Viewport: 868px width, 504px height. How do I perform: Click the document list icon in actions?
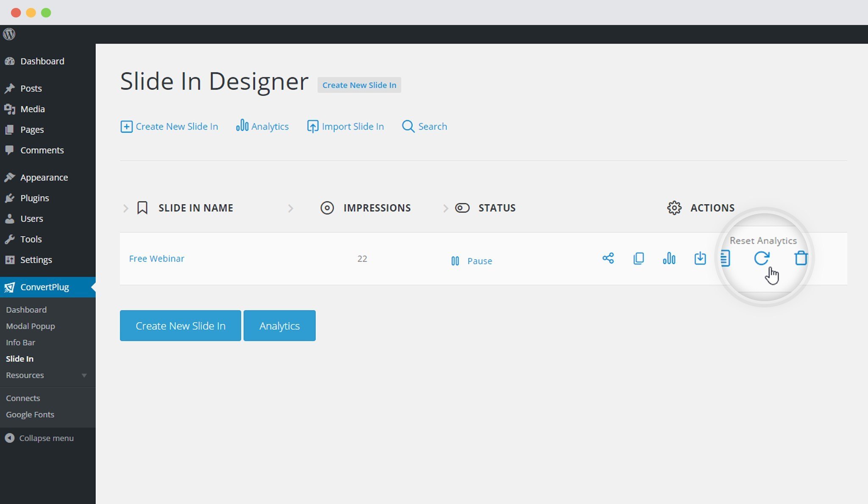[725, 258]
